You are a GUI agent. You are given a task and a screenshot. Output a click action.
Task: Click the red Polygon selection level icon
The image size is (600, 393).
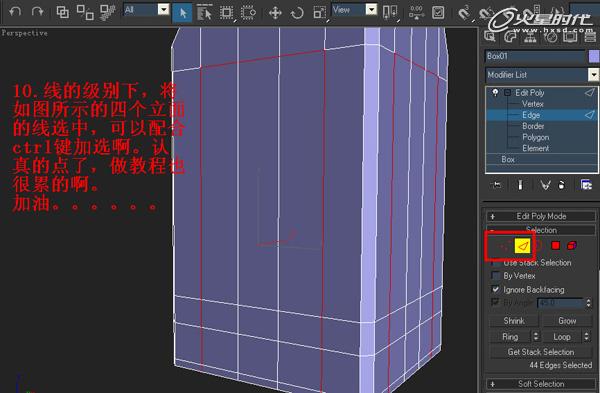coord(556,246)
